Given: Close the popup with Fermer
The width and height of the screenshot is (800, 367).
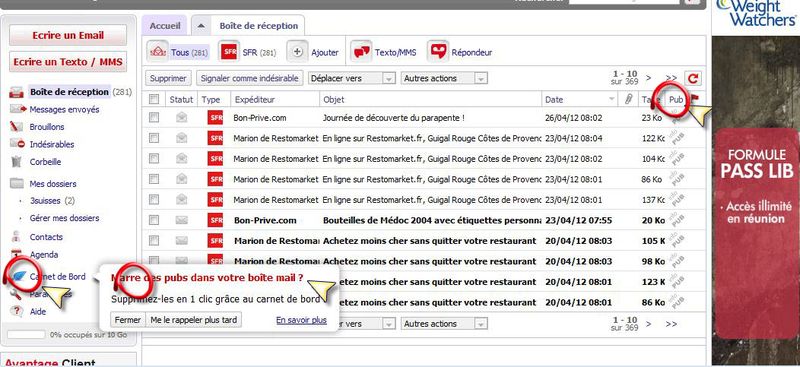Looking at the screenshot, I should pyautogui.click(x=128, y=320).
